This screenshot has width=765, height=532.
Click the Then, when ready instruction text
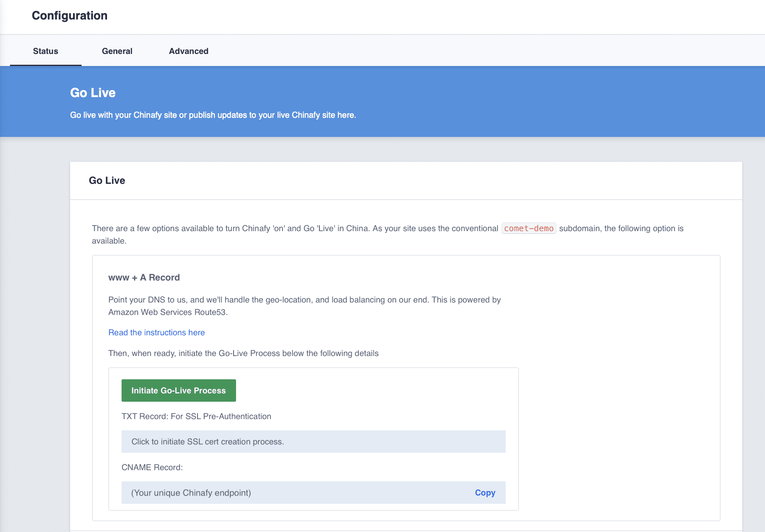pyautogui.click(x=244, y=353)
